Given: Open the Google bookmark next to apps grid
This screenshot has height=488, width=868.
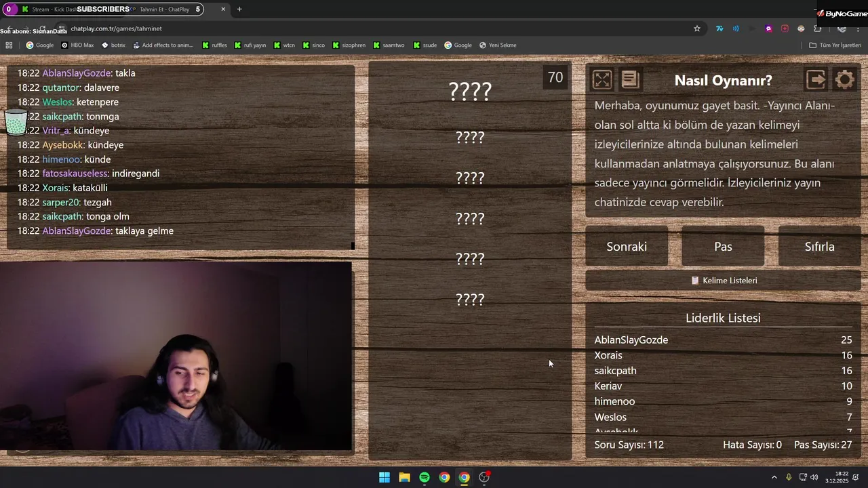Looking at the screenshot, I should click(40, 45).
